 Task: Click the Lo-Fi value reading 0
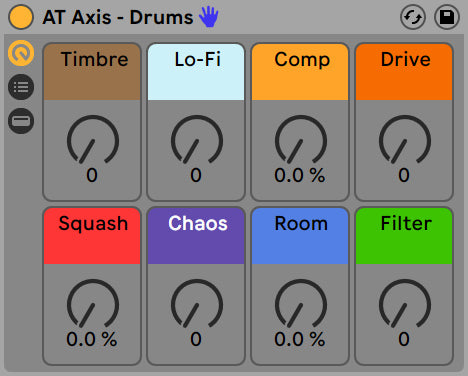click(196, 175)
